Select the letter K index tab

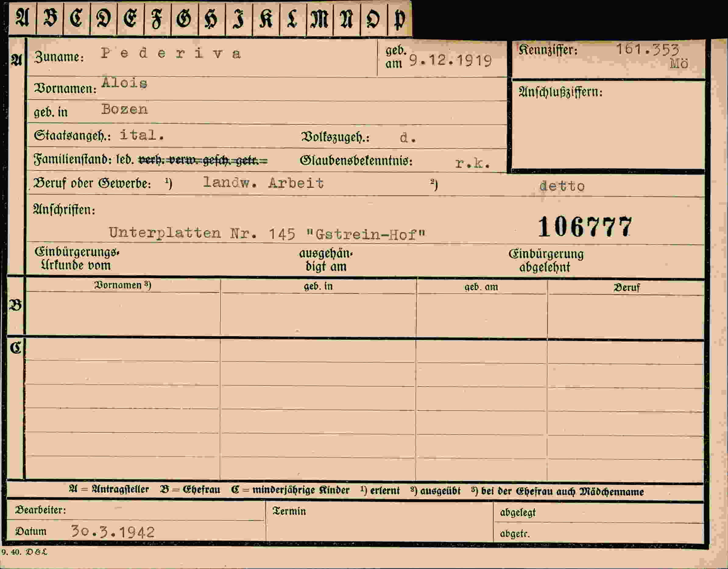[266, 18]
